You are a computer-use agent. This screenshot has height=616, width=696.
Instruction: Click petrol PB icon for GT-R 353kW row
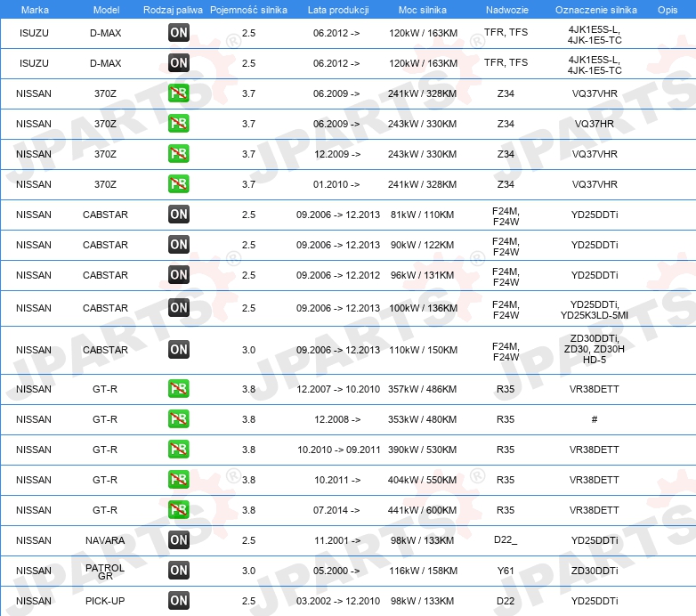coord(178,419)
